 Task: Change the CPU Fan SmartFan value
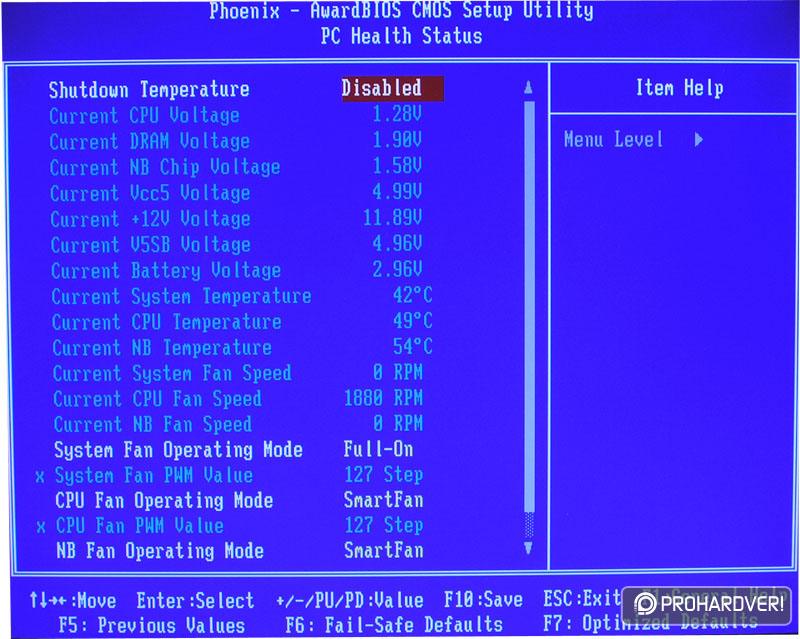[384, 500]
